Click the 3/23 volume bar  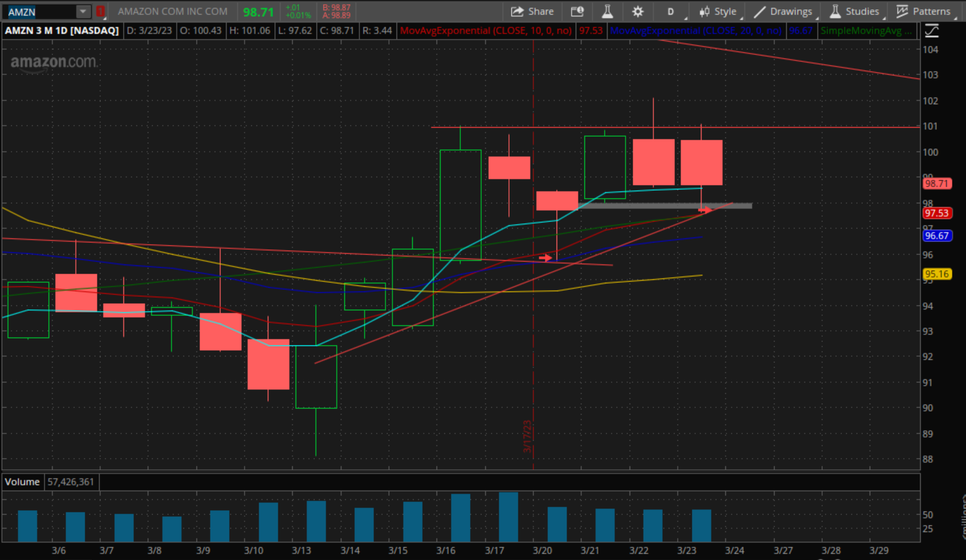coord(702,526)
